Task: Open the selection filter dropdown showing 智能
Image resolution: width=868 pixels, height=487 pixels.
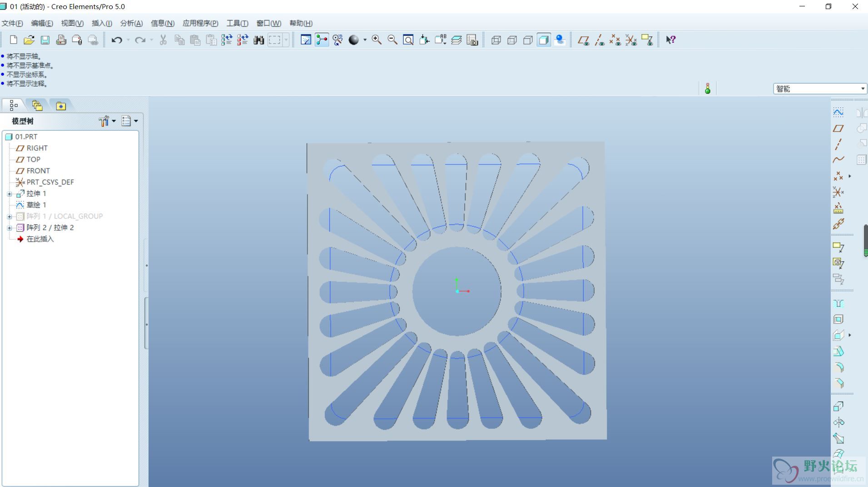Action: point(820,89)
